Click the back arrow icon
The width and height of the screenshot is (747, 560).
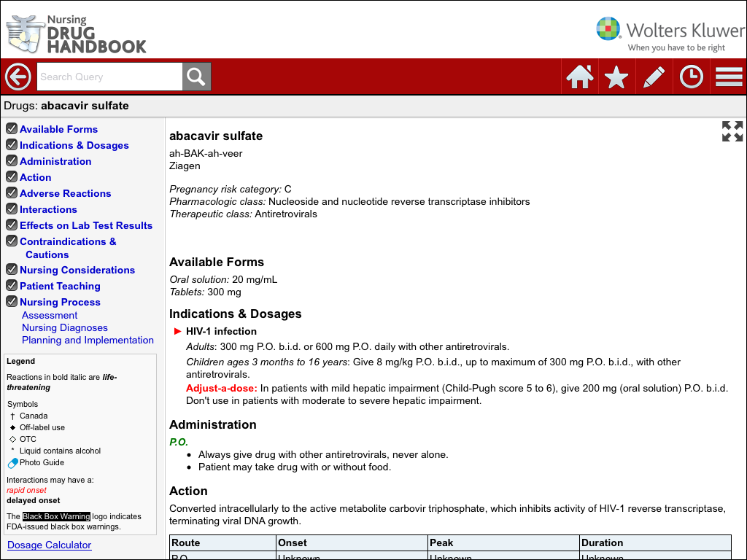18,77
